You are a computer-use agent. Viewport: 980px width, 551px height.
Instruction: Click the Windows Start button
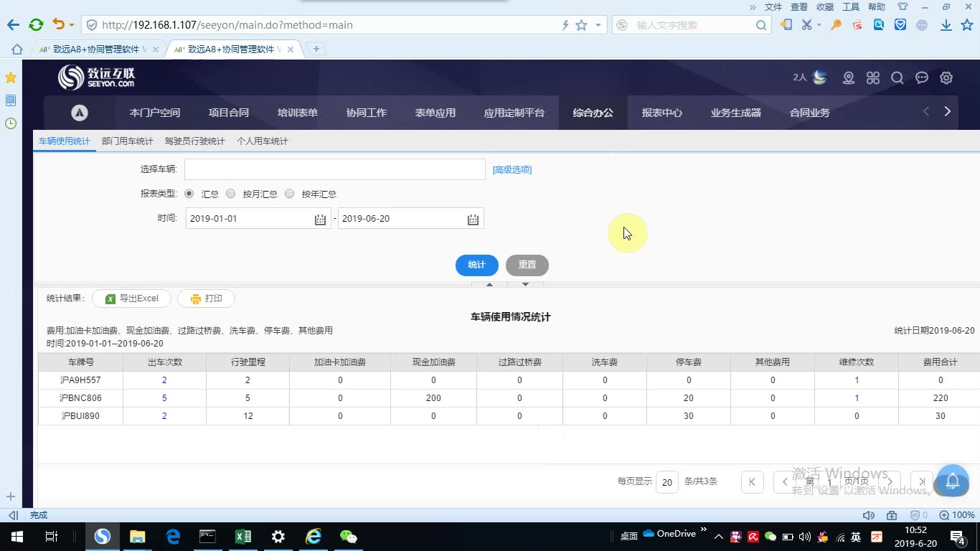point(17,536)
